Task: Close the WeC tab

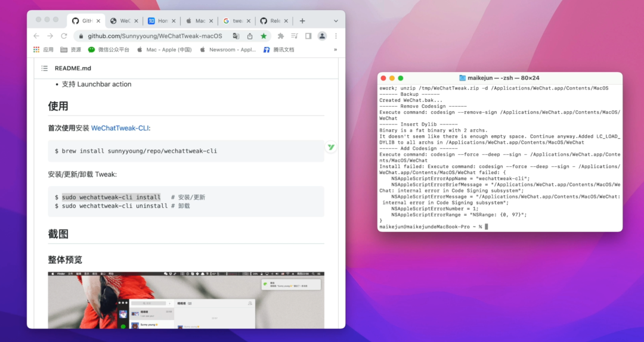Action: (136, 21)
